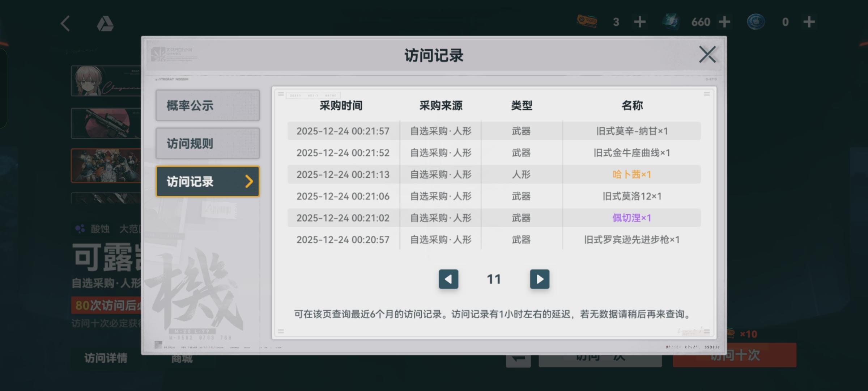The image size is (868, 391).
Task: Select the purple 佩切涅×1 record entry
Action: [x=631, y=218]
